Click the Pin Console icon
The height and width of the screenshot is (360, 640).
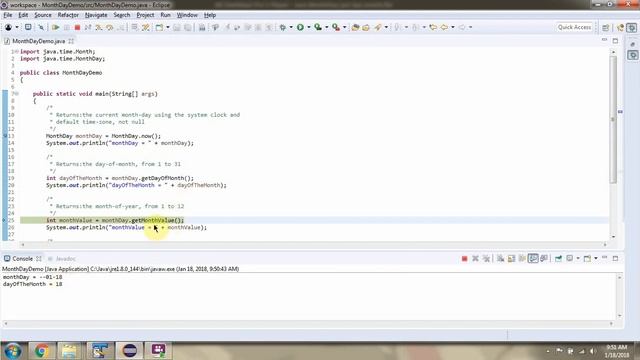[x=558, y=258]
